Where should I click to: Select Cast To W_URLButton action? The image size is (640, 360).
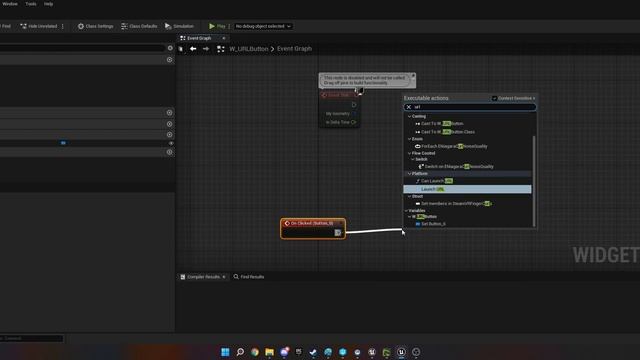pyautogui.click(x=442, y=124)
